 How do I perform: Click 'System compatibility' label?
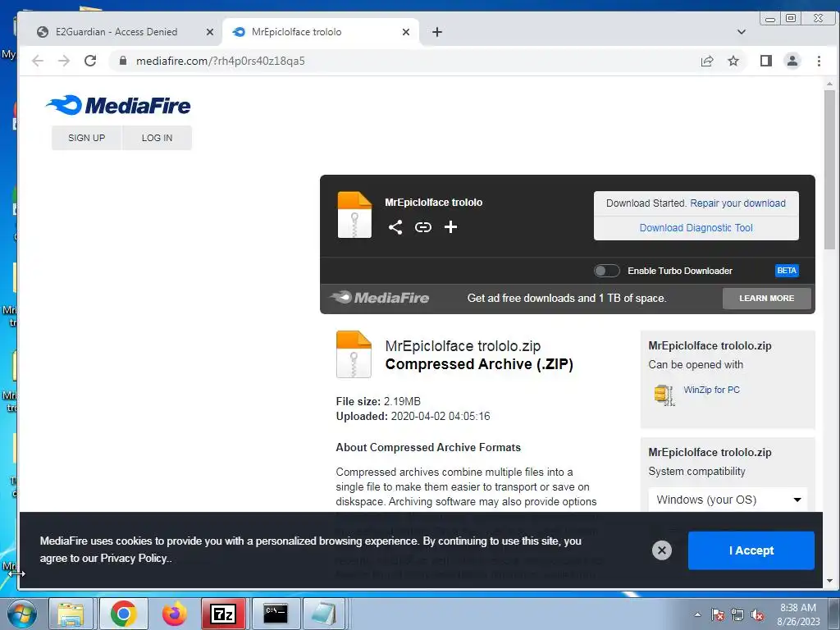696,472
